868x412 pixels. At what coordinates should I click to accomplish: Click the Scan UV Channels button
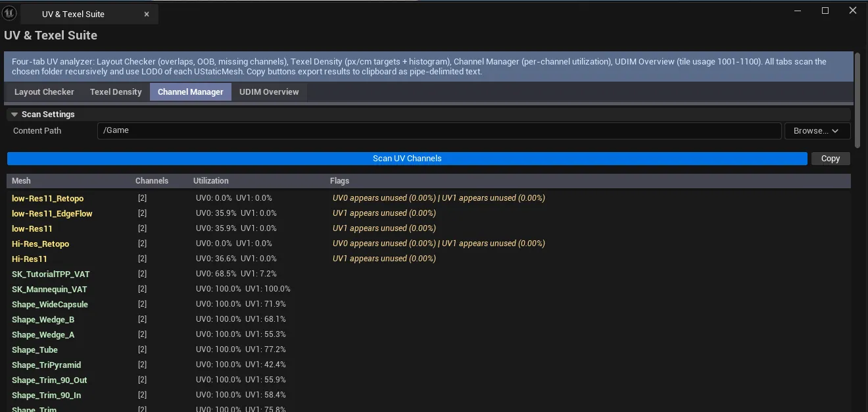coord(407,159)
